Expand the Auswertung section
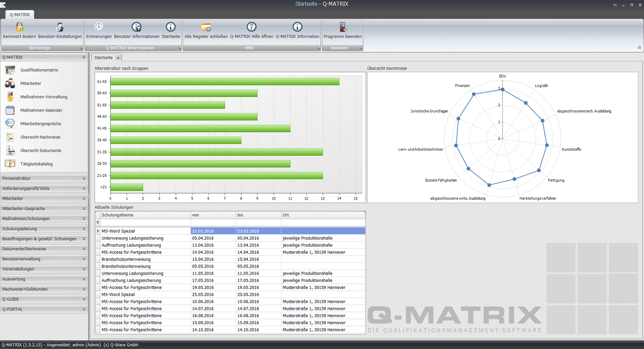 click(x=44, y=279)
